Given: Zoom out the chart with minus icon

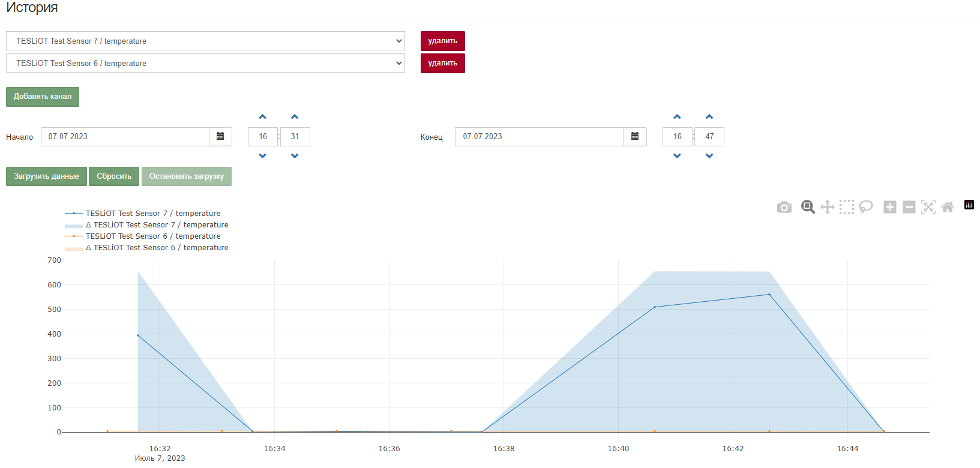Looking at the screenshot, I should click(x=909, y=207).
